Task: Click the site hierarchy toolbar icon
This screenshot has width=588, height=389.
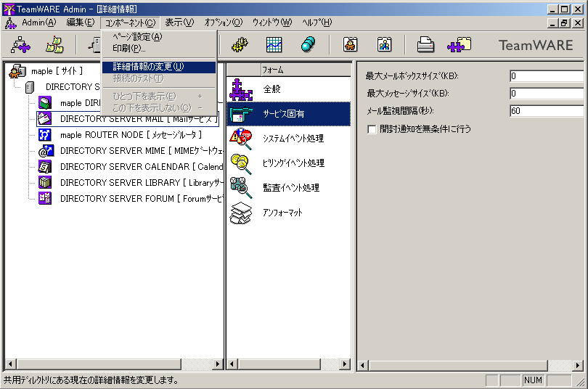Action: 20,44
